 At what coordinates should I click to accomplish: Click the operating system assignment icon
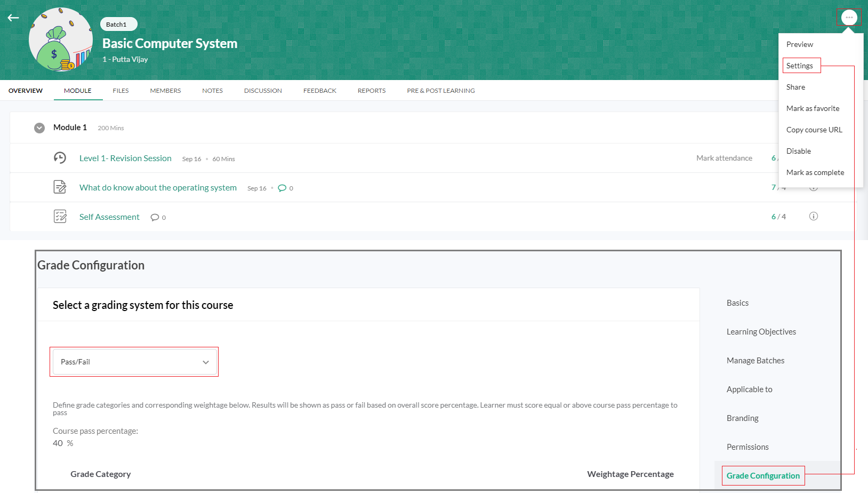pyautogui.click(x=60, y=187)
